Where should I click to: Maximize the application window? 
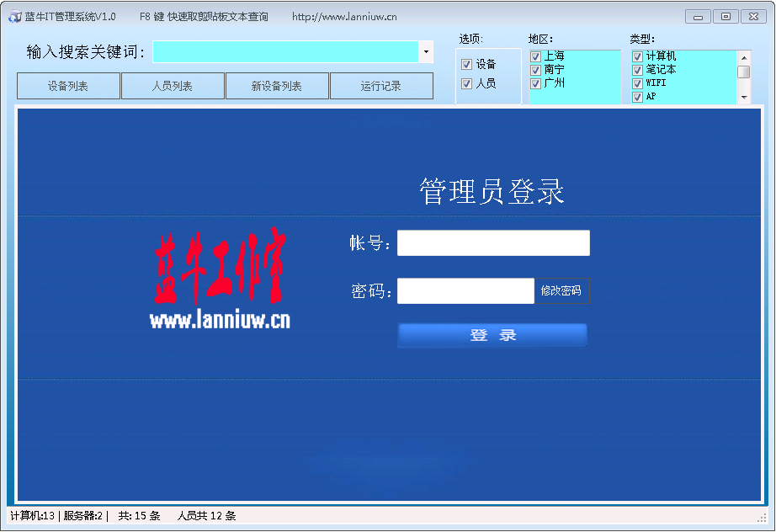[726, 17]
